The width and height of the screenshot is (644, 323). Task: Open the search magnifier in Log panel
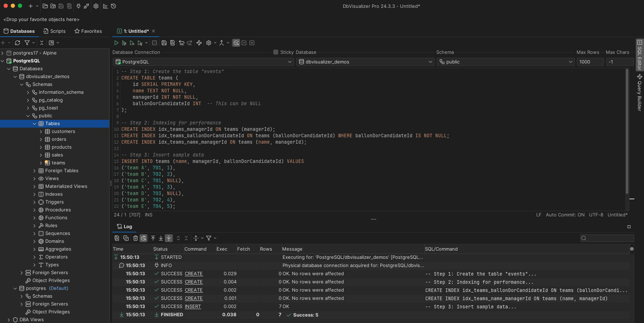[x=583, y=238]
